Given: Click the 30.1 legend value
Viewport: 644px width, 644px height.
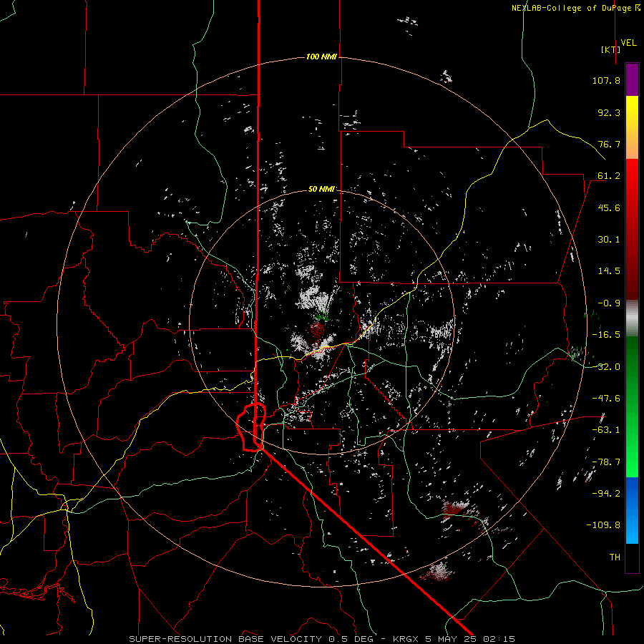Looking at the screenshot, I should pos(609,240).
